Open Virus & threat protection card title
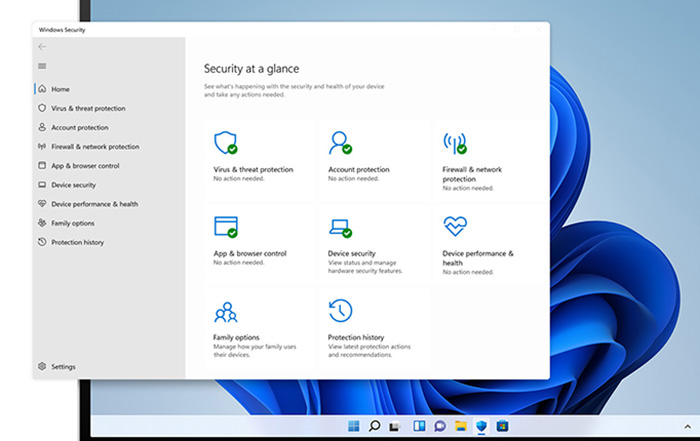The height and width of the screenshot is (441, 700). pyautogui.click(x=253, y=170)
